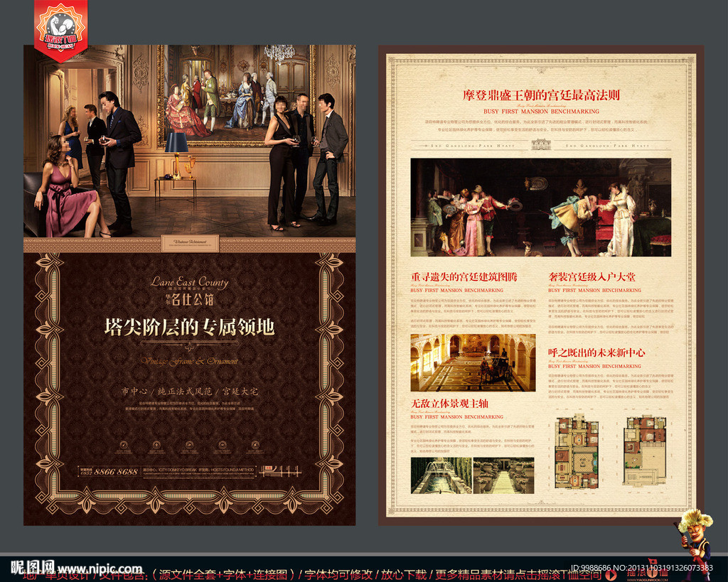Screen dimensions: 728x582
Task: Click the 名仕公馆 project name
Action: [x=192, y=299]
